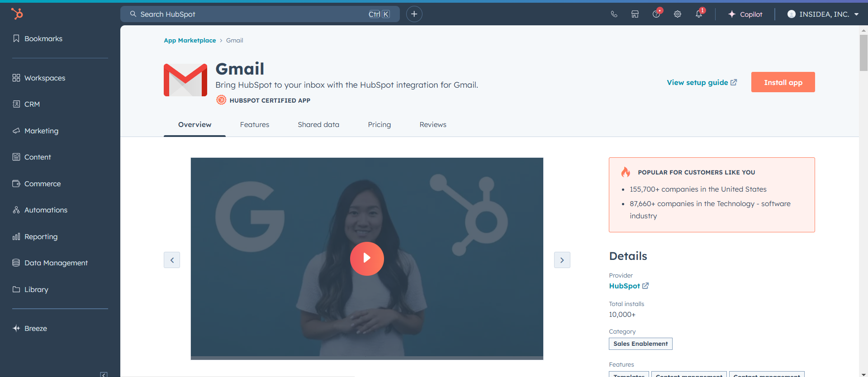The width and height of the screenshot is (868, 377).
Task: Open Copilot assistant
Action: coord(745,14)
